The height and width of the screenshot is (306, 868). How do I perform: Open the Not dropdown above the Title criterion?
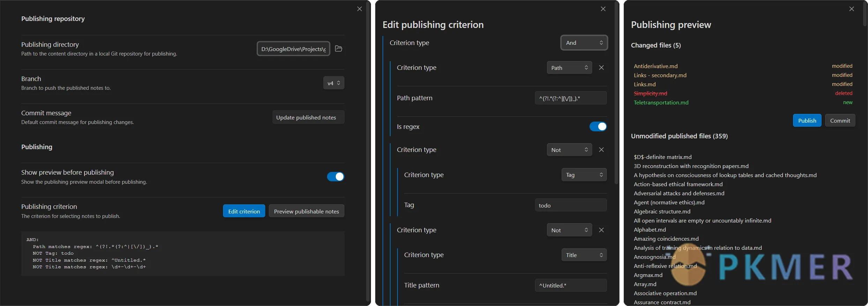(569, 230)
